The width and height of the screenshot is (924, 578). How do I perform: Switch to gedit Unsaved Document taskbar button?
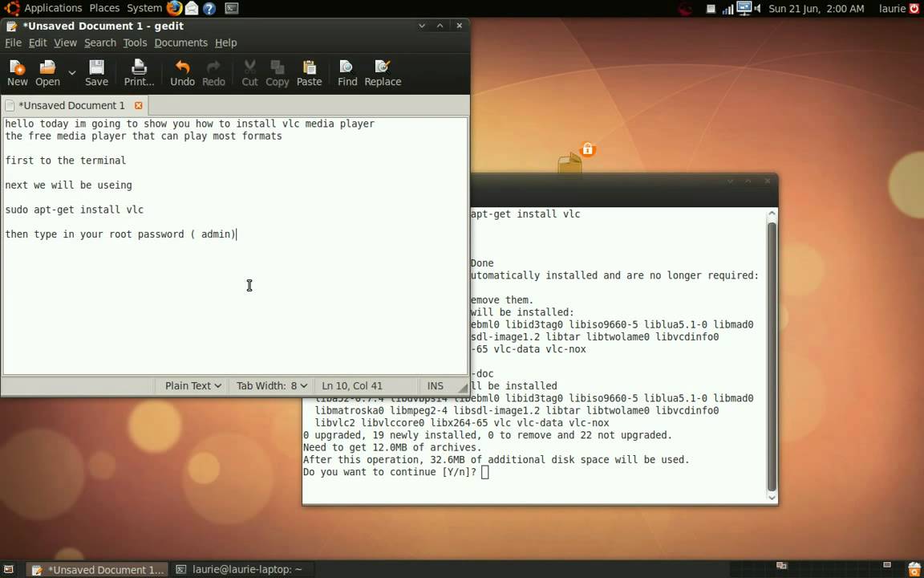click(x=97, y=569)
